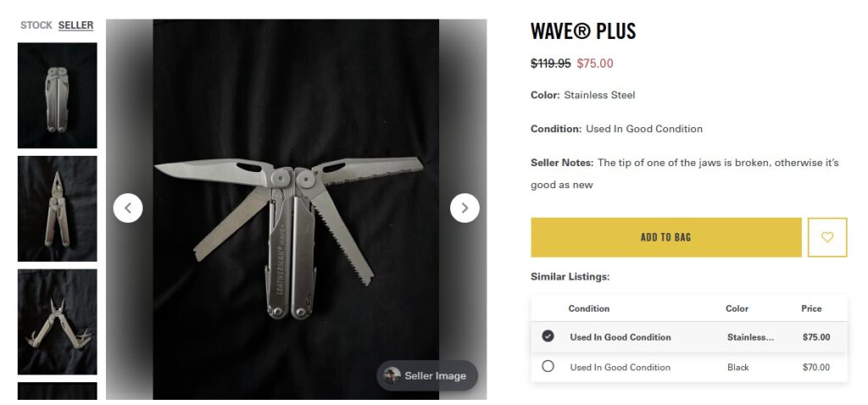Add item to wishlist with heart icon
This screenshot has width=868, height=405.
click(x=827, y=237)
